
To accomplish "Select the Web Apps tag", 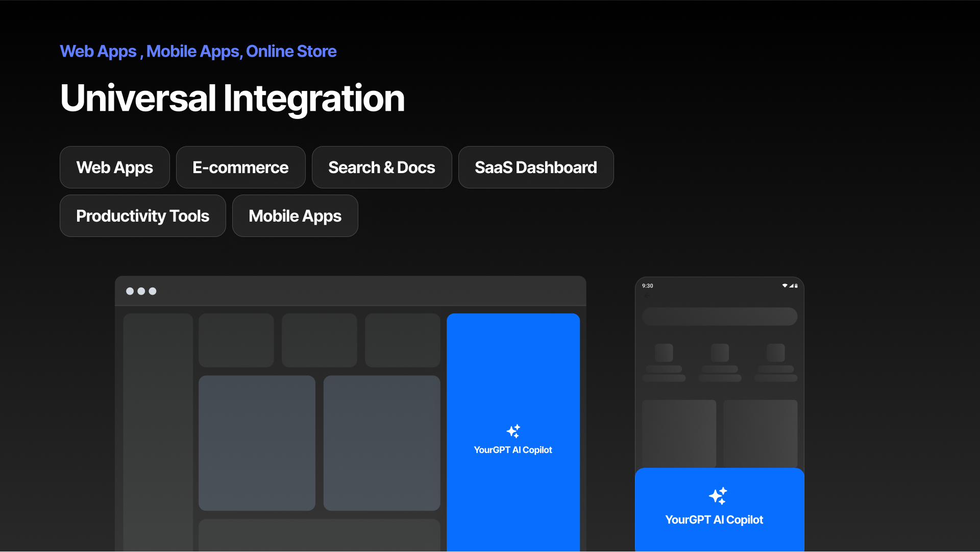I will [114, 167].
